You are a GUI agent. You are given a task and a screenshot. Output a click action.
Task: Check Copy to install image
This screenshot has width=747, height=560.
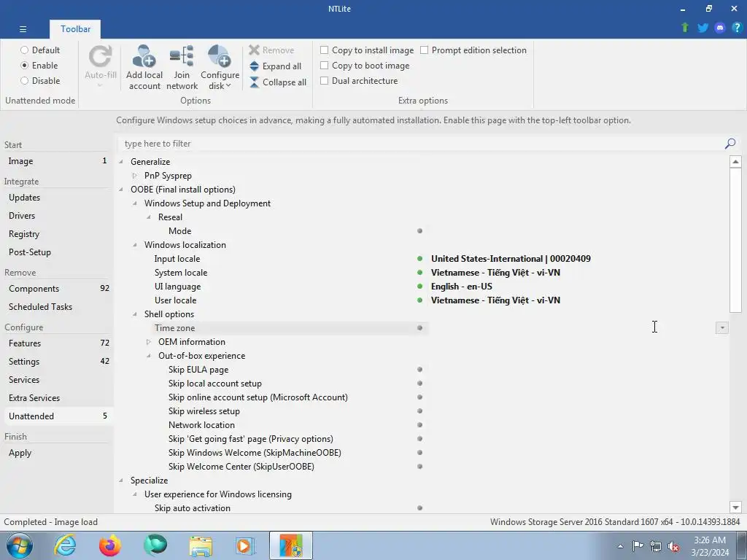325,50
